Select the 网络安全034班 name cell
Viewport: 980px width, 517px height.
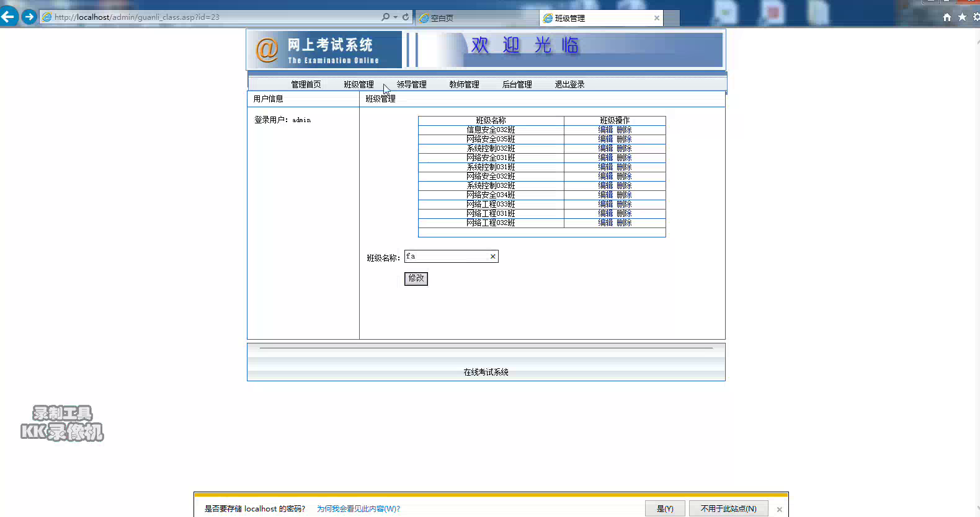click(x=491, y=195)
